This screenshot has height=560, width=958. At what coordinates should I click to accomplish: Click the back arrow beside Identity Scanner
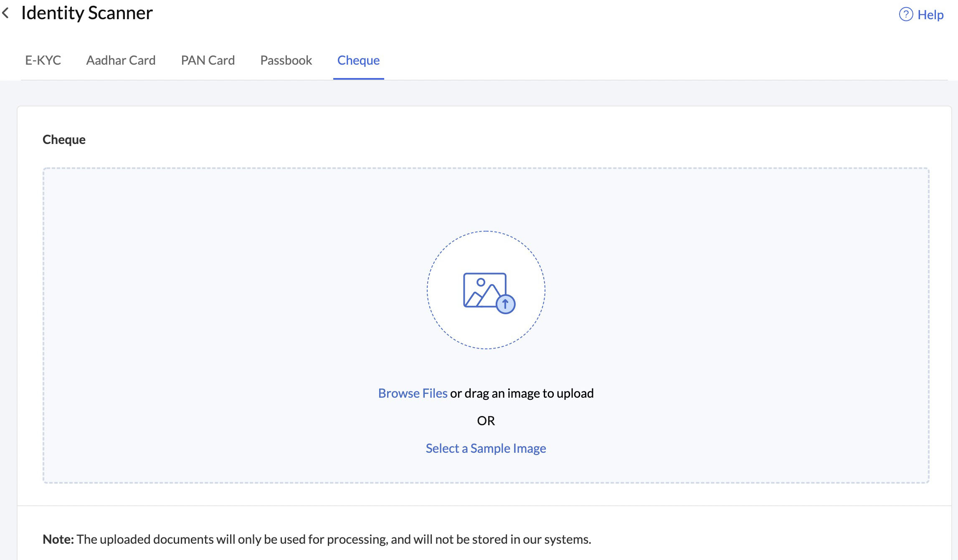point(6,13)
